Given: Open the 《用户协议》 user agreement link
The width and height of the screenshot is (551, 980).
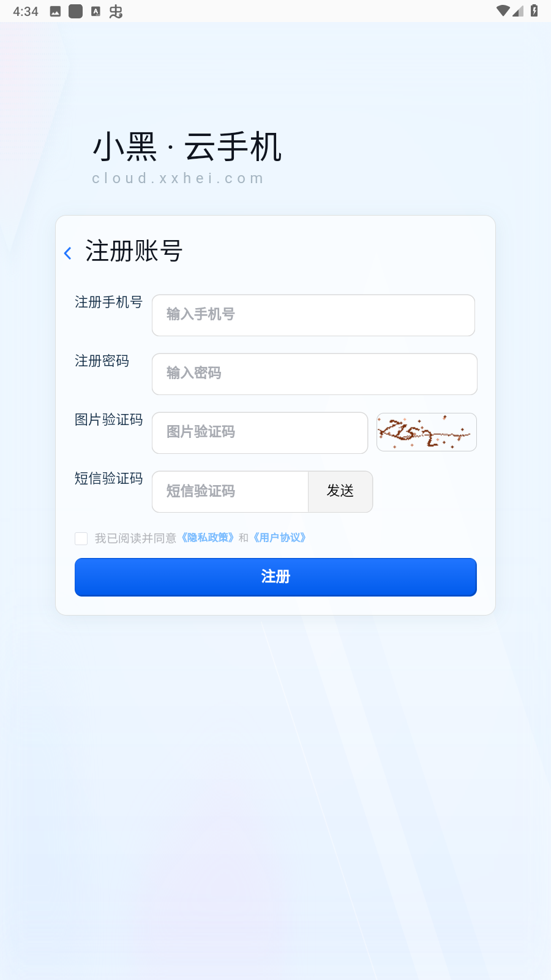Looking at the screenshot, I should 279,538.
